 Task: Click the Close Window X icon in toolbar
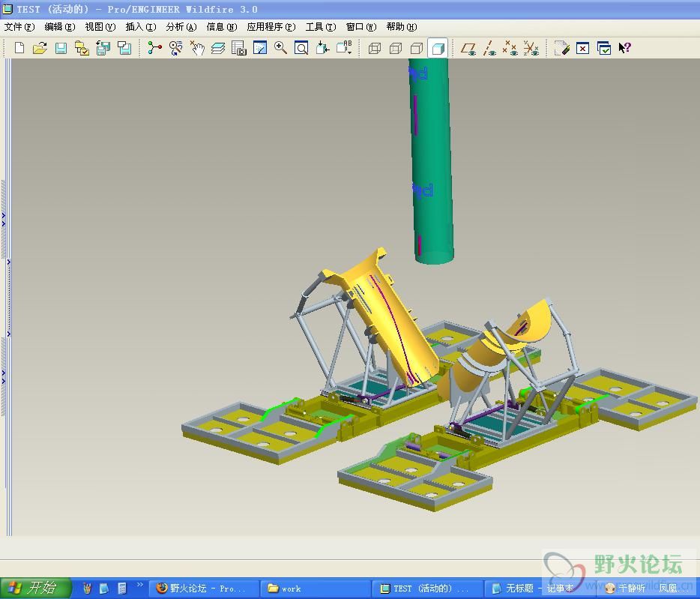click(x=582, y=48)
